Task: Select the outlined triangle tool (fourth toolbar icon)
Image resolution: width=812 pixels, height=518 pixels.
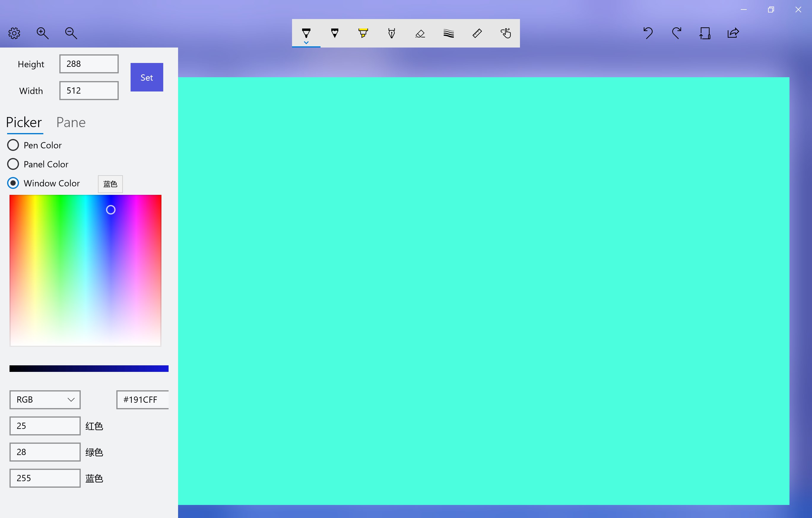Action: click(392, 33)
